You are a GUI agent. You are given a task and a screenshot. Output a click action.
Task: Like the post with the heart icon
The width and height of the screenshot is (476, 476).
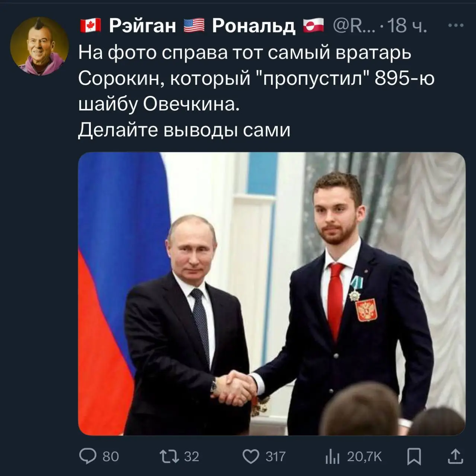(251, 456)
